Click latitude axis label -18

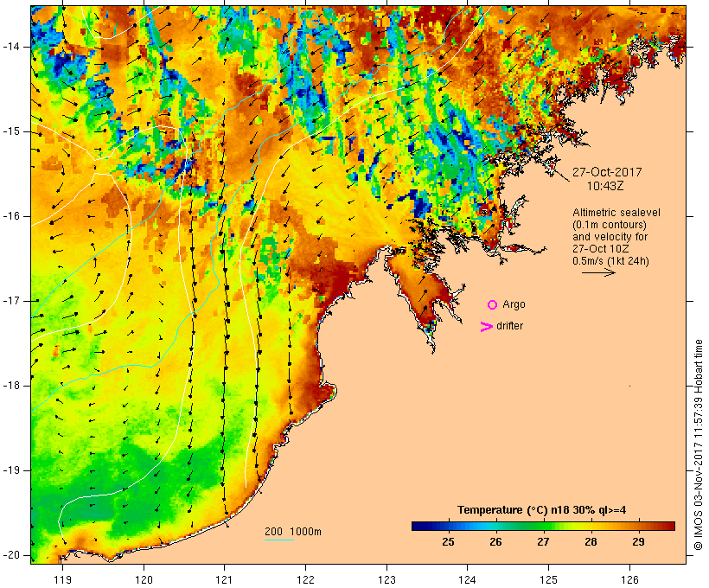pyautogui.click(x=10, y=386)
